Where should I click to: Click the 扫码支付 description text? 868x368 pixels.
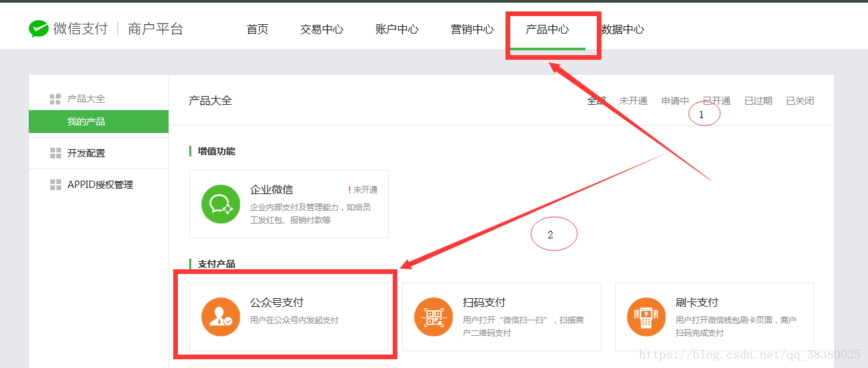click(523, 326)
